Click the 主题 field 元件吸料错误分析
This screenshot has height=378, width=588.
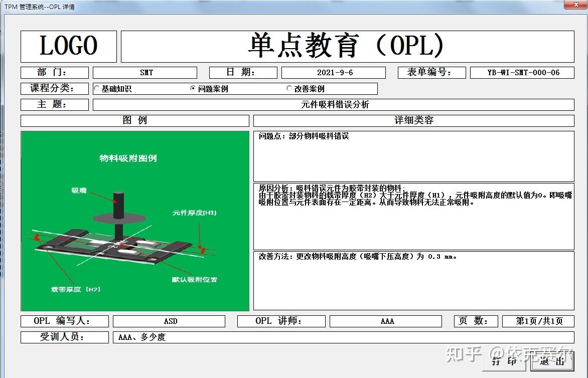coord(331,104)
